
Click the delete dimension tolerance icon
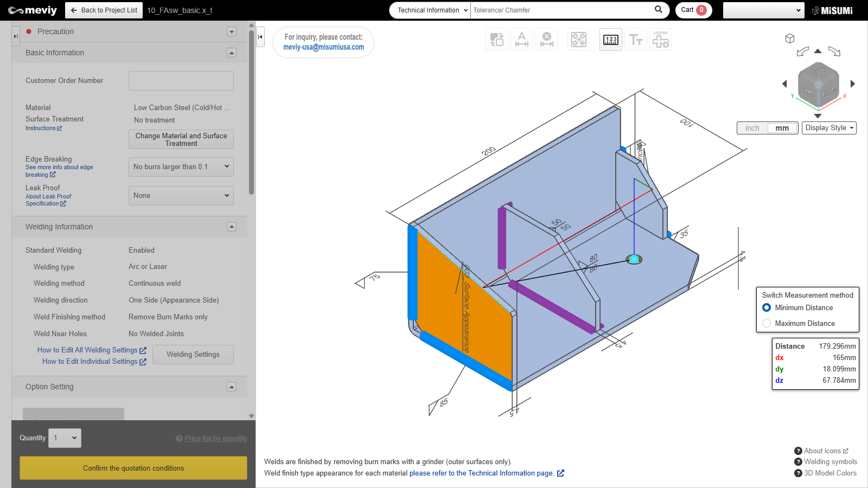(547, 40)
